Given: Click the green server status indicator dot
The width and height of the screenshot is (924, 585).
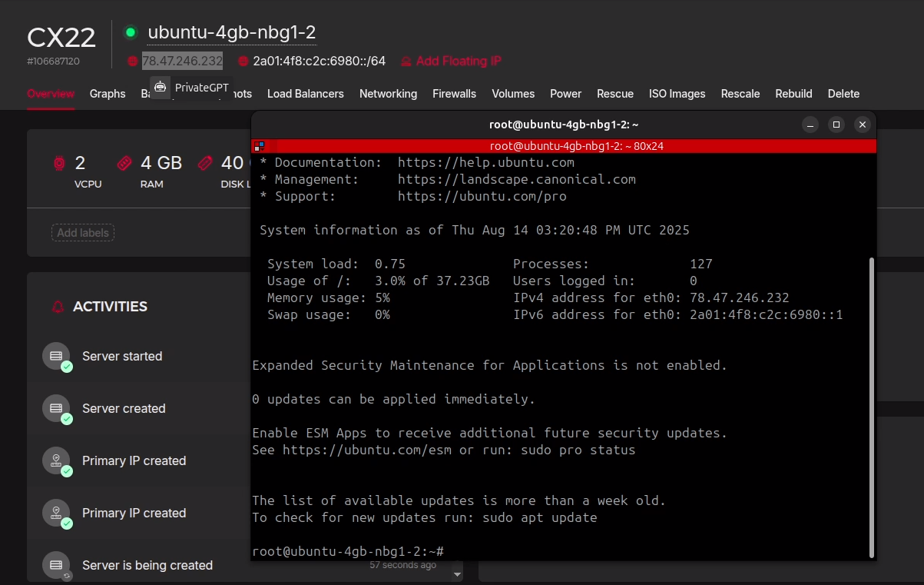Looking at the screenshot, I should coord(131,32).
